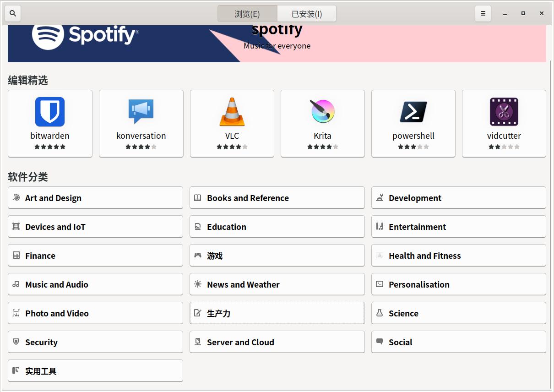Click the vidcutter star rating
Viewport: 554px width, 392px height.
click(x=504, y=147)
